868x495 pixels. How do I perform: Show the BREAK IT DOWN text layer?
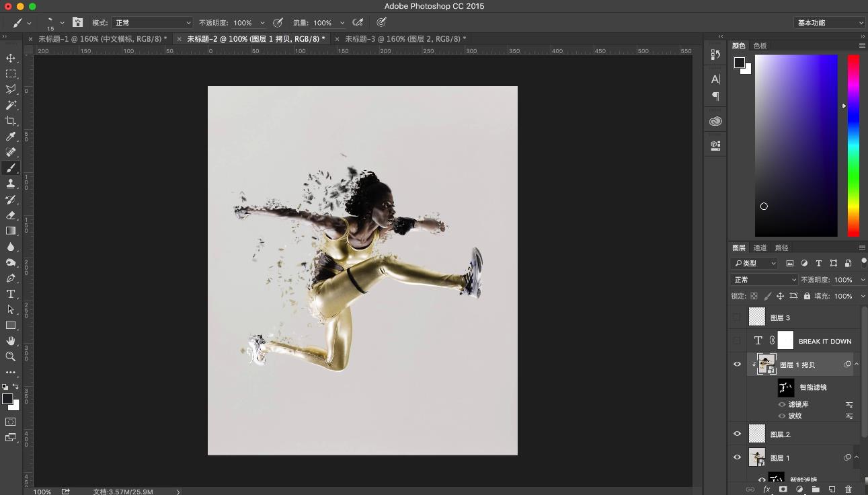coord(737,341)
